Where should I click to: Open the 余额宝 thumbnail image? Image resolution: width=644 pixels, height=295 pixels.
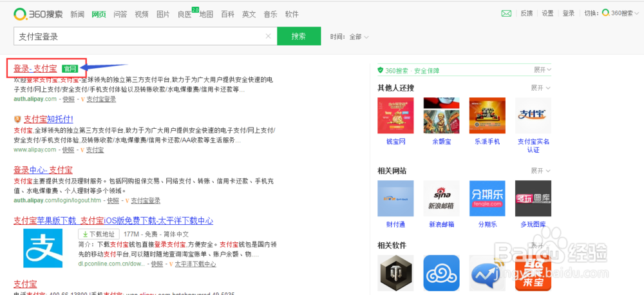pos(442,115)
